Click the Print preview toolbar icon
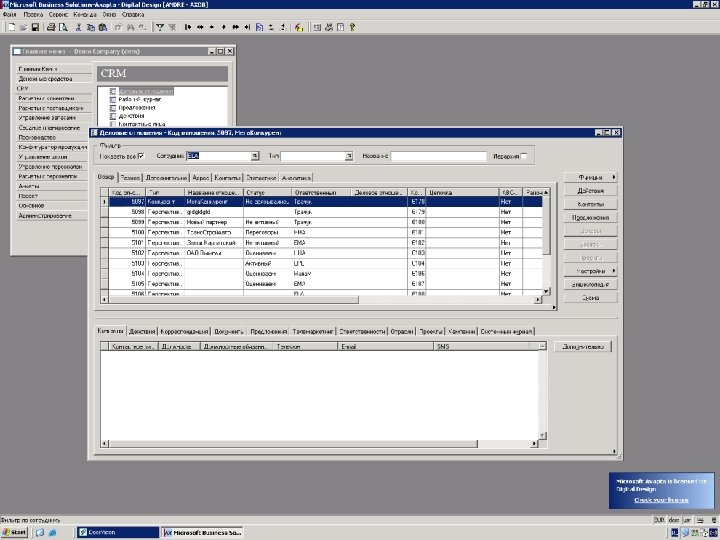The height and width of the screenshot is (540, 720). [x=63, y=27]
